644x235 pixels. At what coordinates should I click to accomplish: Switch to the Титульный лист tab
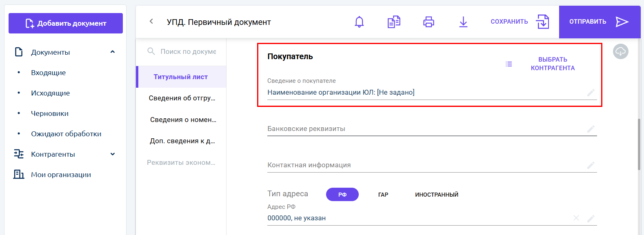tap(181, 77)
